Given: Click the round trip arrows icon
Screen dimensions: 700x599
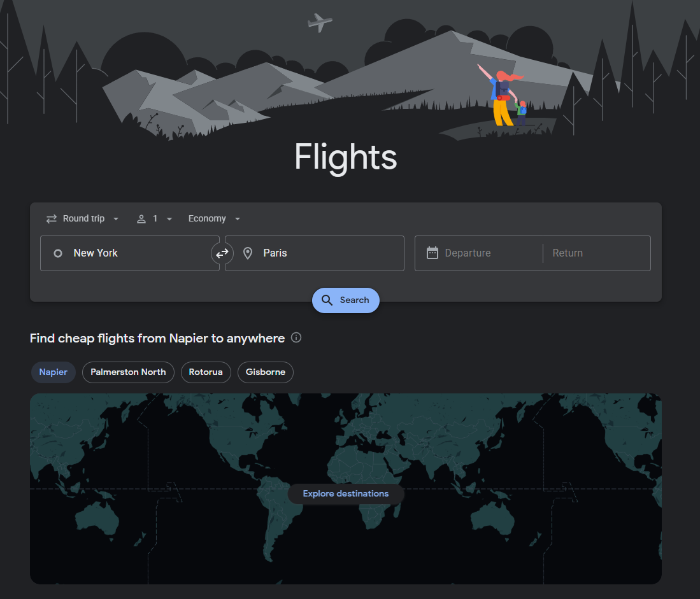Looking at the screenshot, I should click(51, 218).
